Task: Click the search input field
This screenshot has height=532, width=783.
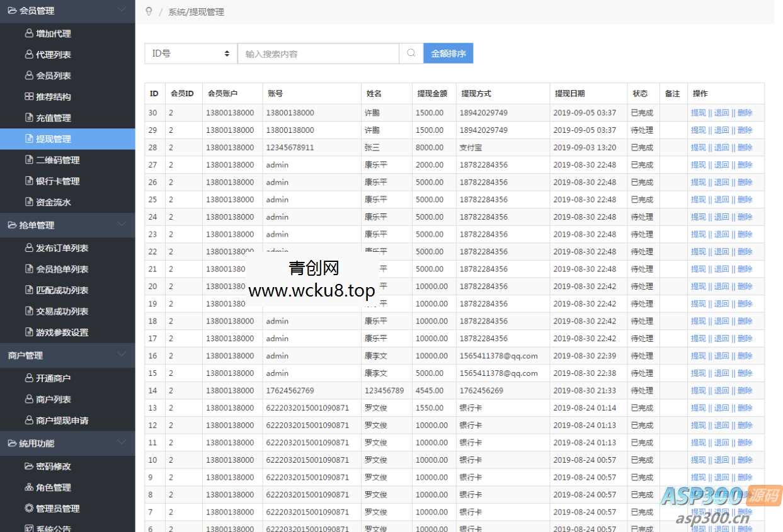Action: click(x=318, y=54)
